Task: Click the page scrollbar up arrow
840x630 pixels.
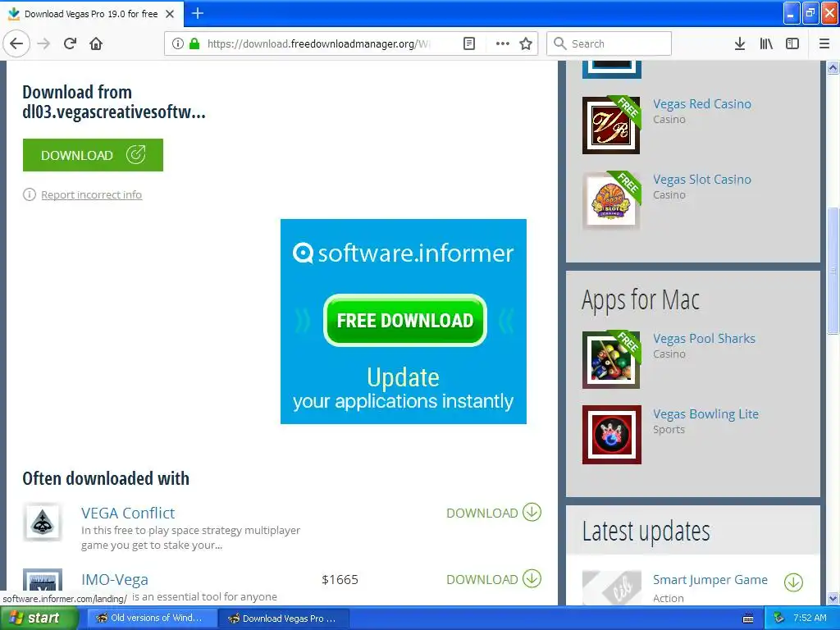Action: click(x=833, y=67)
